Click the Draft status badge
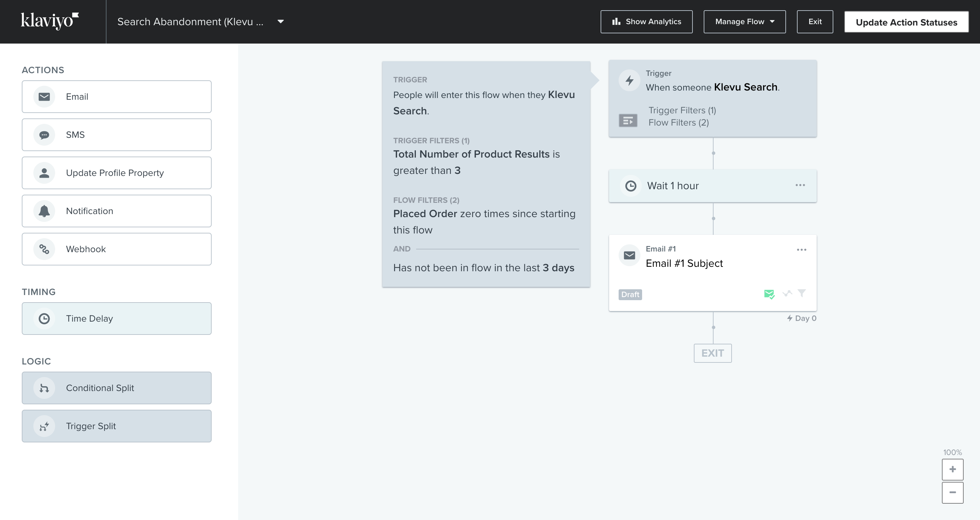Image resolution: width=980 pixels, height=520 pixels. (630, 294)
